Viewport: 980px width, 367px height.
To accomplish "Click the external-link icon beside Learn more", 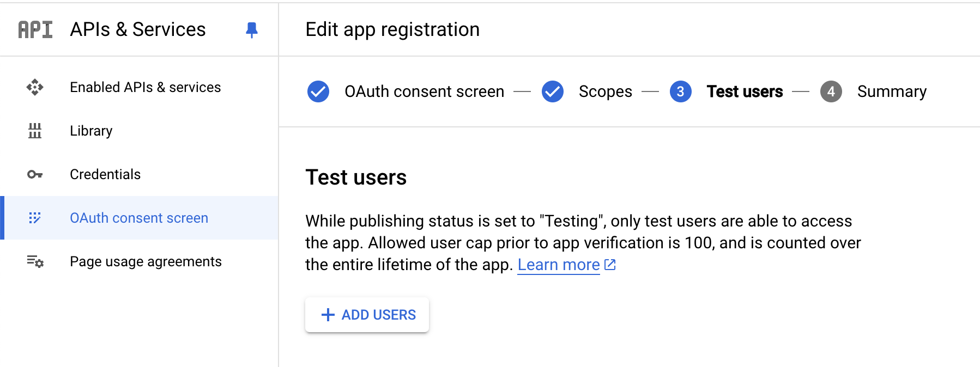I will tap(610, 265).
